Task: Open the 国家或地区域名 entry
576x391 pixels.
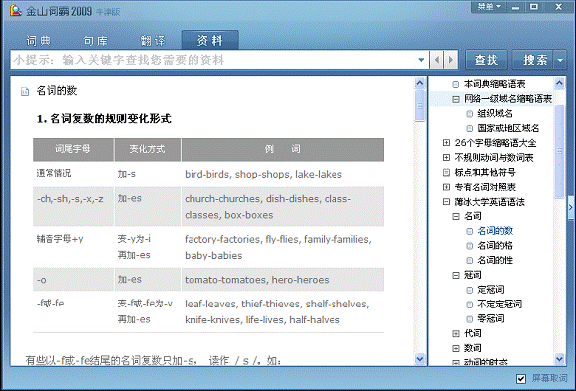Action: click(x=508, y=128)
